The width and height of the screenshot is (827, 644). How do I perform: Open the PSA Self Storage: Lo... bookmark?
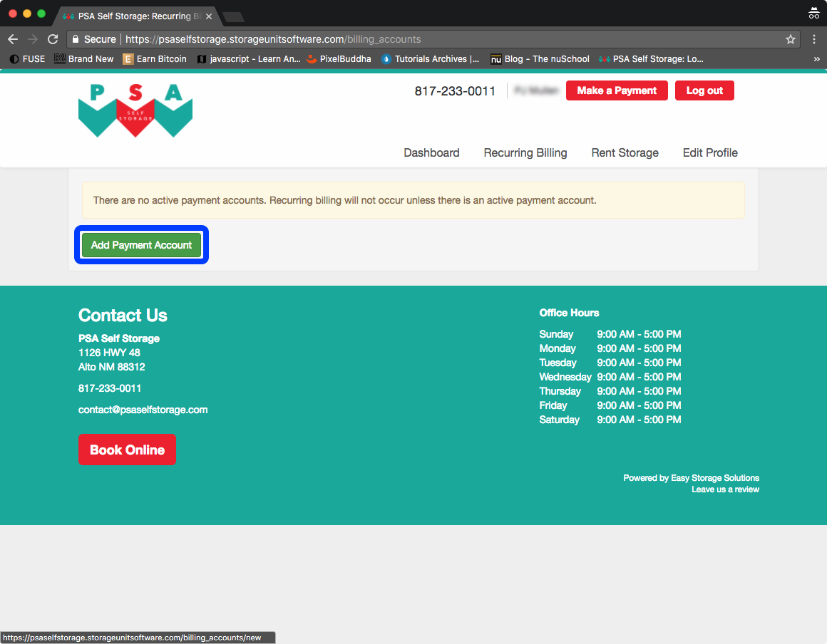coord(651,59)
